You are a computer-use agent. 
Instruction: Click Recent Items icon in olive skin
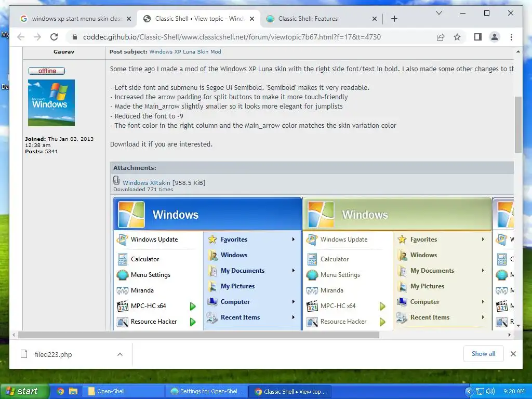point(402,317)
